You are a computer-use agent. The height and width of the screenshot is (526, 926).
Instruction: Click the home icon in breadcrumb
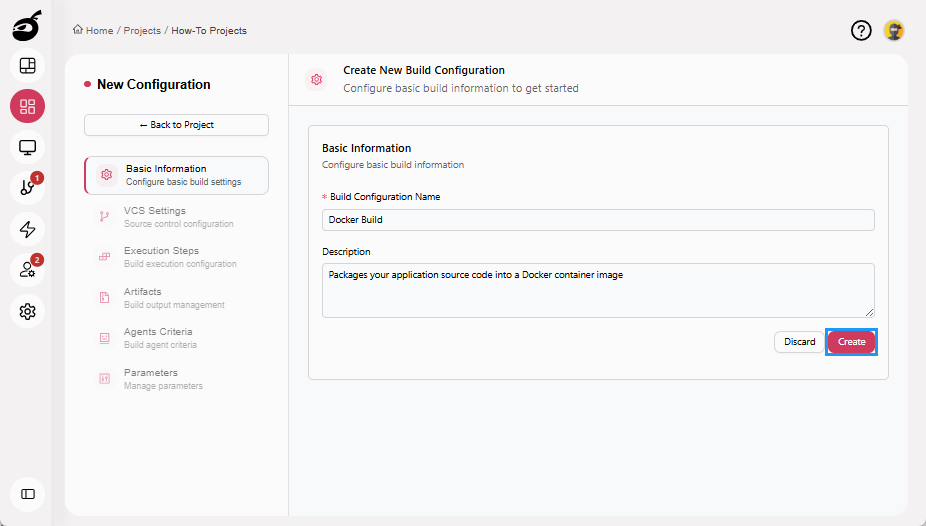click(x=78, y=30)
